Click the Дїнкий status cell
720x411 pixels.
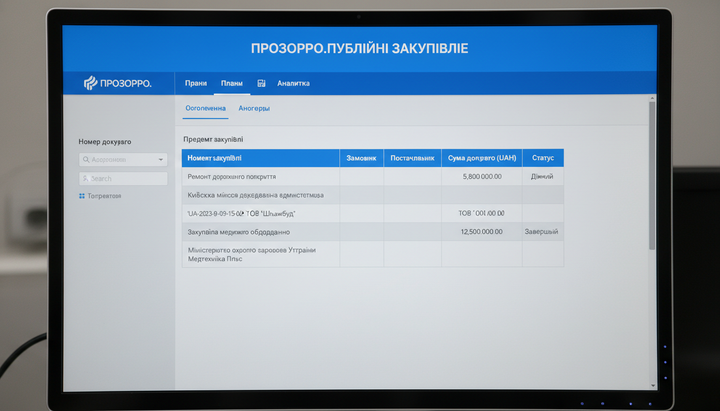click(x=543, y=176)
